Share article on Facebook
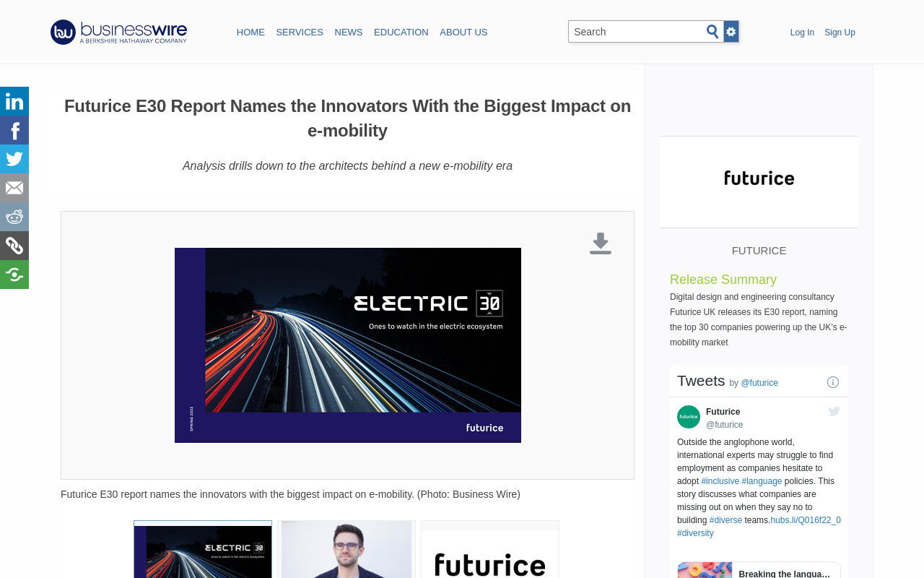Image resolution: width=924 pixels, height=578 pixels. 14,130
